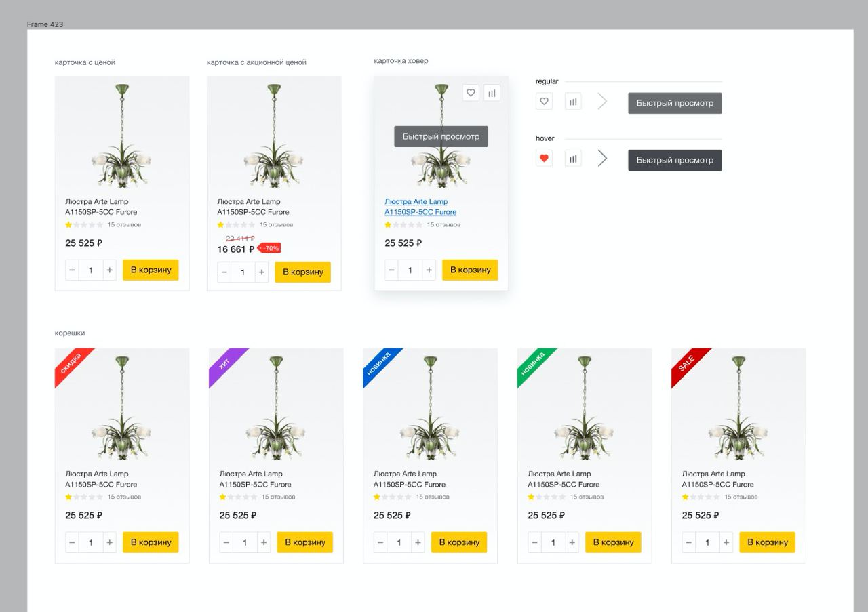Click the compare icon in the hover row
Viewport: 868px width, 612px height.
click(573, 159)
